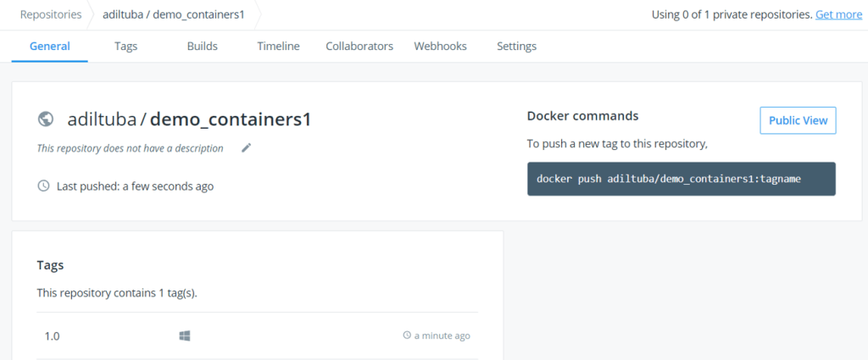This screenshot has width=868, height=360.
Task: Select the docker push command box
Action: click(682, 179)
